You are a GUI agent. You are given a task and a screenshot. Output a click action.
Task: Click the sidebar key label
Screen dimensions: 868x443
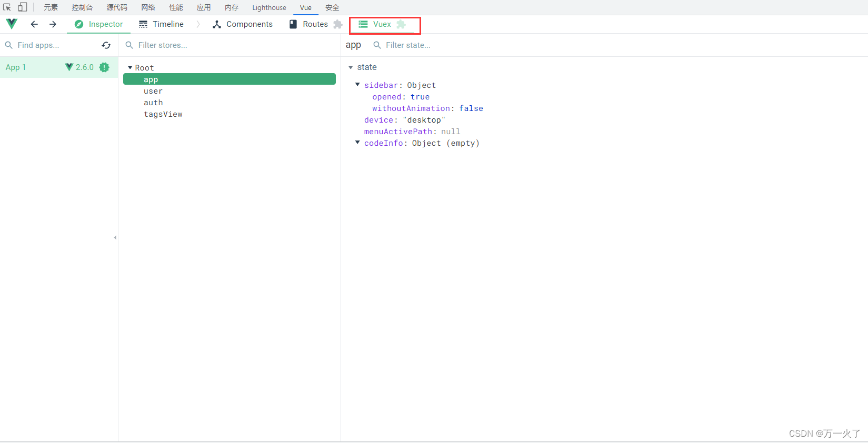[381, 85]
